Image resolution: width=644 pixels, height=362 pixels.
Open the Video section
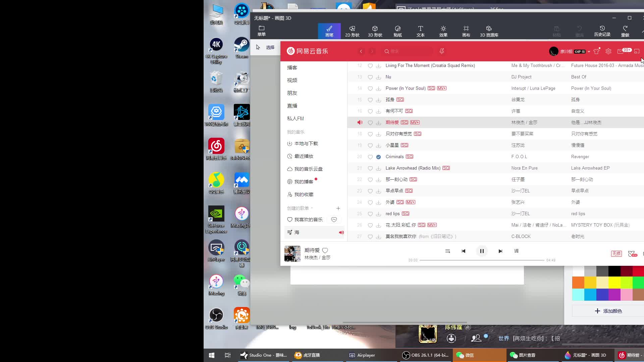[x=292, y=80]
